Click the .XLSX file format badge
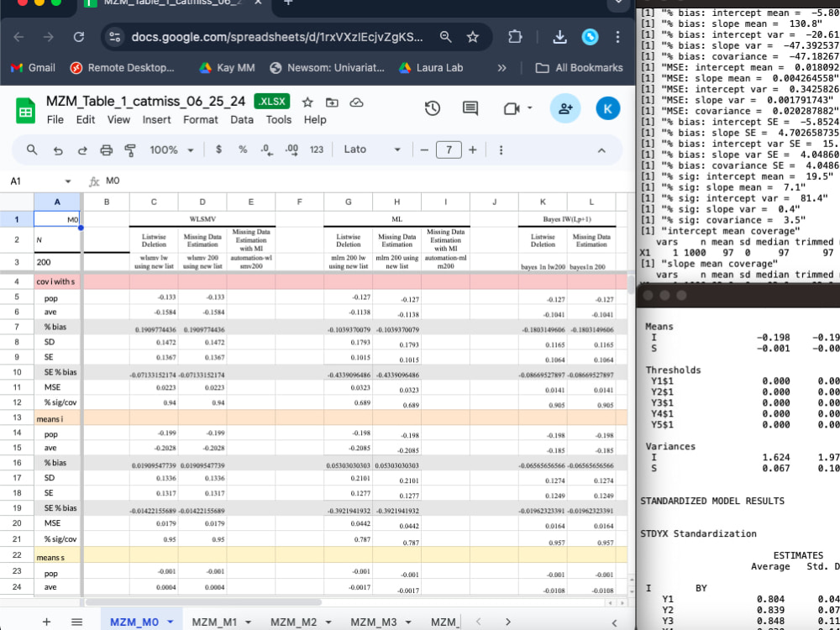This screenshot has width=840, height=630. (272, 102)
